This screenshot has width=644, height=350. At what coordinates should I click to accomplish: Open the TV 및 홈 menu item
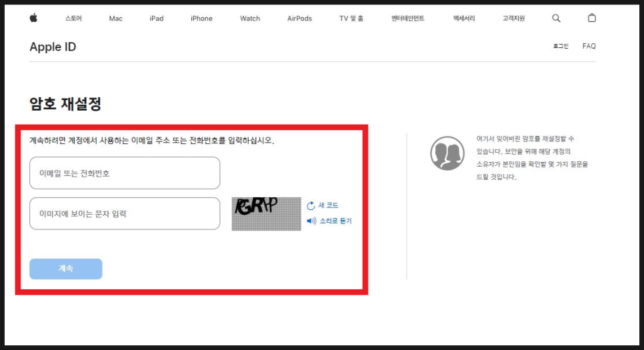click(x=351, y=19)
